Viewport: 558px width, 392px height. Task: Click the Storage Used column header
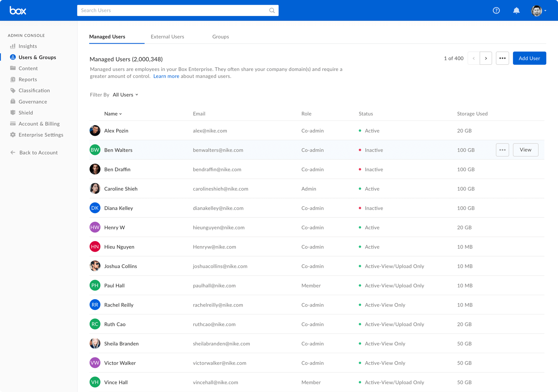click(472, 114)
